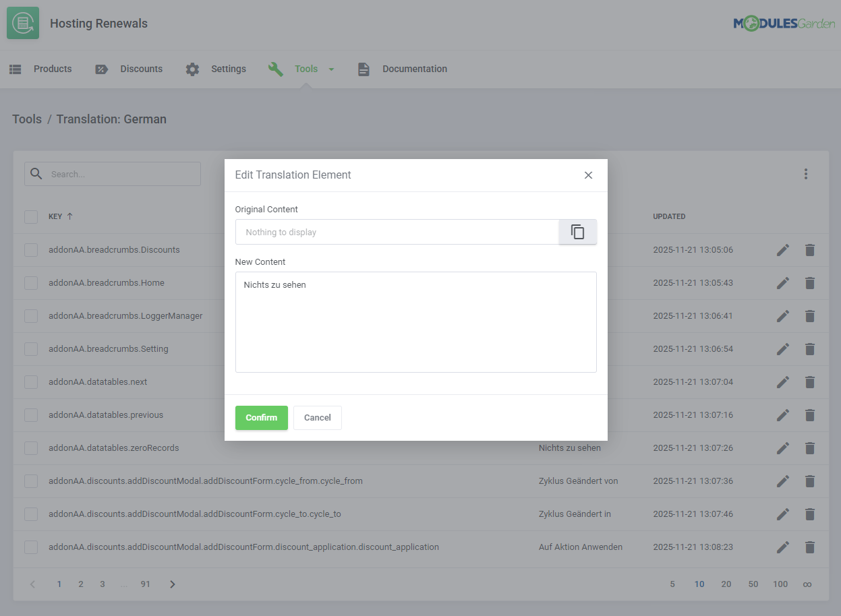Confirm the translation edit
841x616 pixels.
(261, 417)
